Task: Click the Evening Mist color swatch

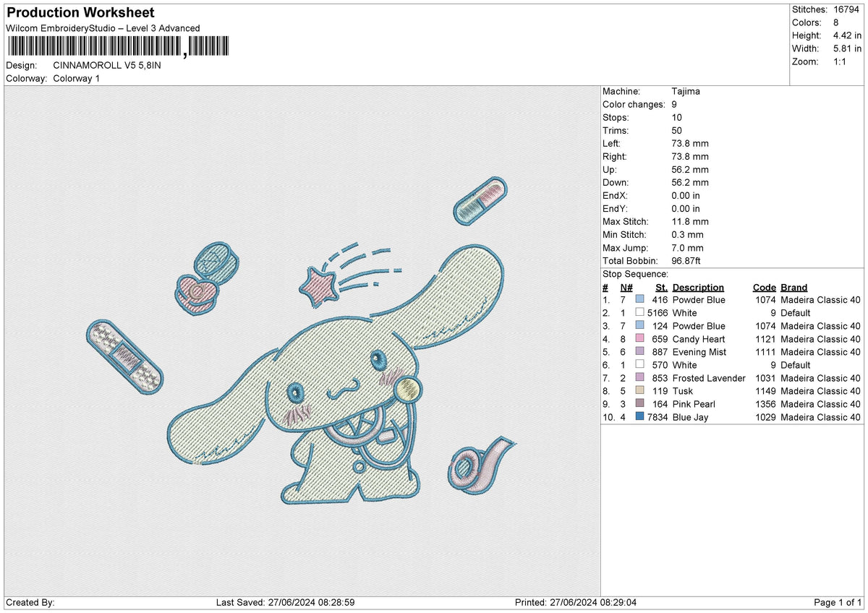Action: point(639,352)
